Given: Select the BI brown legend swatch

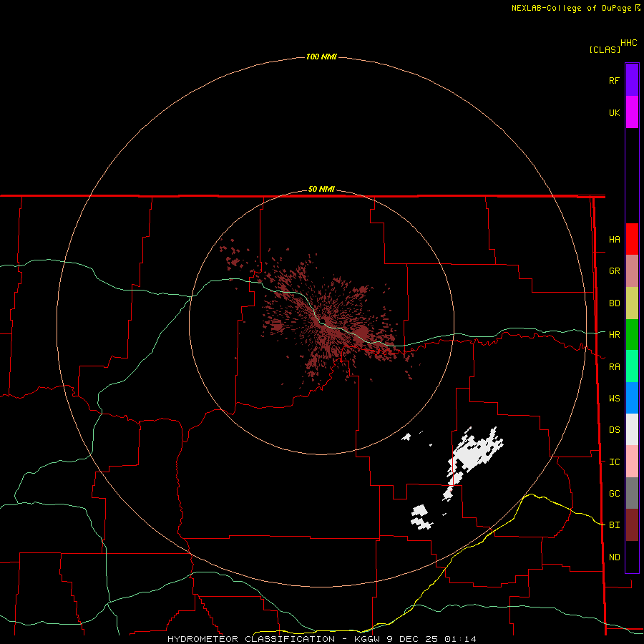Looking at the screenshot, I should click(x=632, y=525).
